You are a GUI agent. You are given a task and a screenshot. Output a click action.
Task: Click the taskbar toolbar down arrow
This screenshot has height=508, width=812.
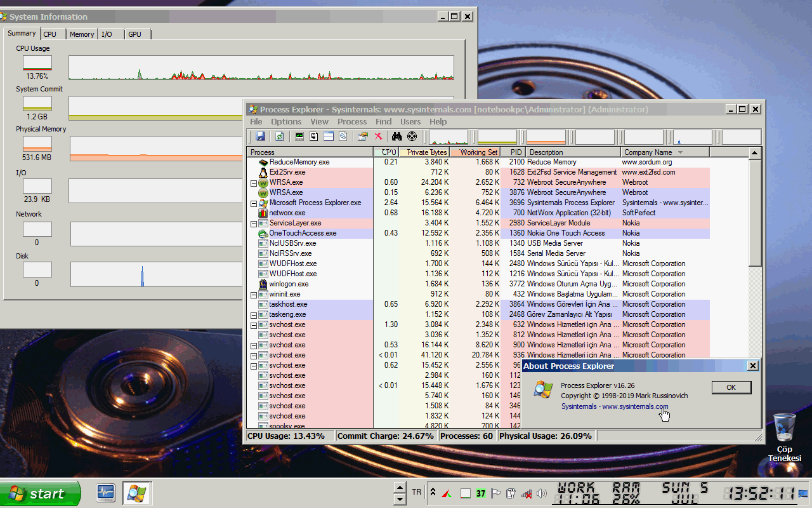400,499
